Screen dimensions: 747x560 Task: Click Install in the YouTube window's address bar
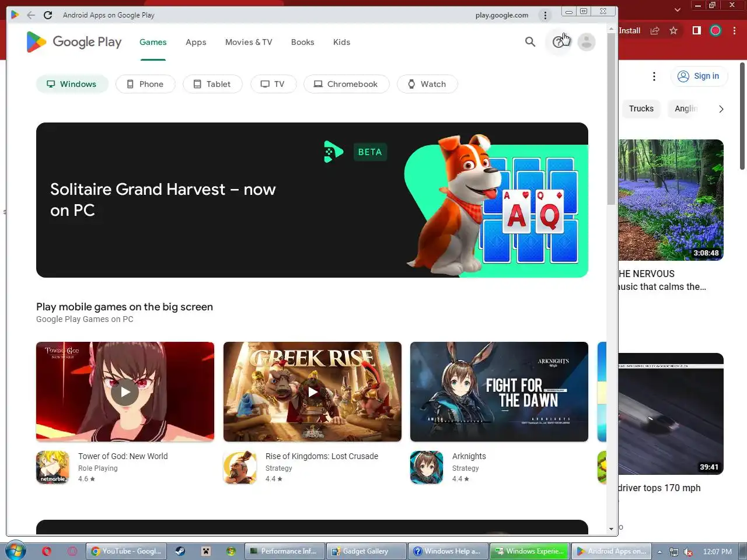[629, 30]
